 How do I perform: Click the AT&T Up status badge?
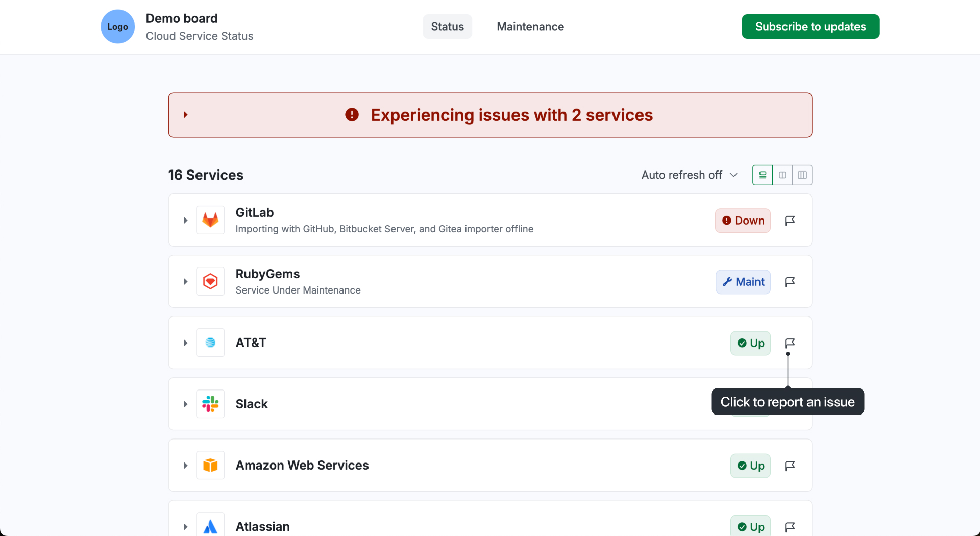point(750,343)
